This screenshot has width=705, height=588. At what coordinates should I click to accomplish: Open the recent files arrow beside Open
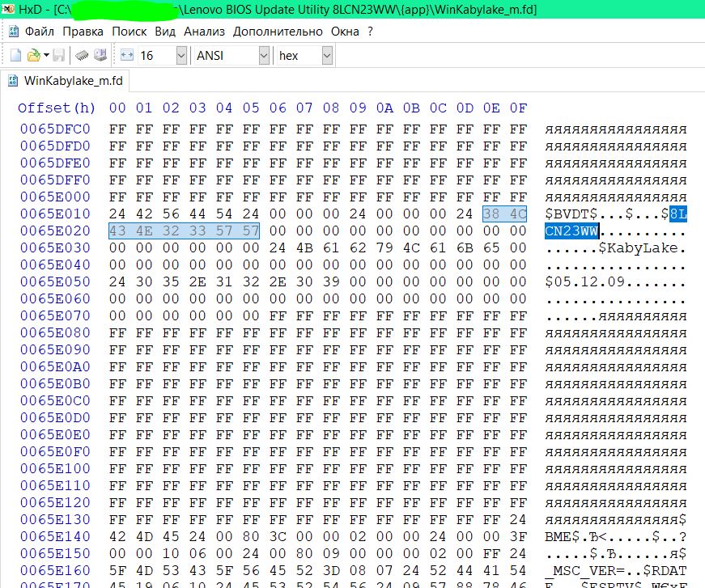(46, 56)
